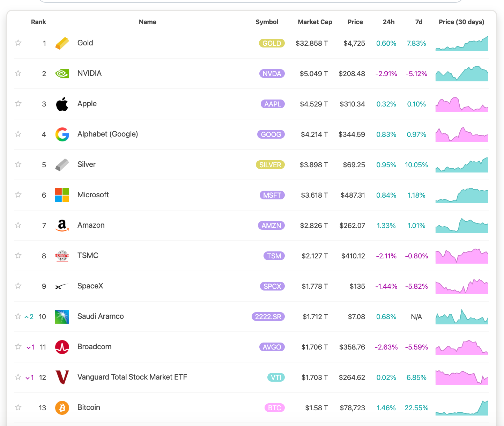The image size is (504, 426).
Task: Sort table by 24h column header
Action: coord(388,22)
